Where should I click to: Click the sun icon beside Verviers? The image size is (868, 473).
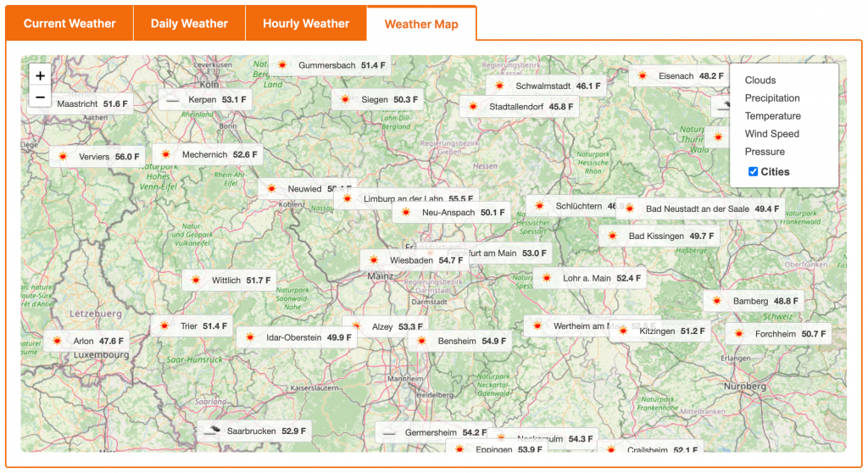(63, 157)
